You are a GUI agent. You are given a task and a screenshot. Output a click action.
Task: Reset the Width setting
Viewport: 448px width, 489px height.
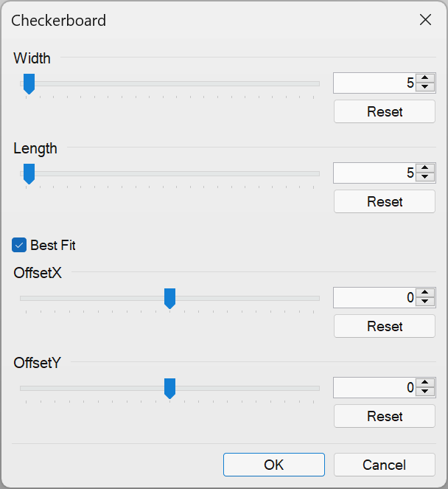pos(385,111)
